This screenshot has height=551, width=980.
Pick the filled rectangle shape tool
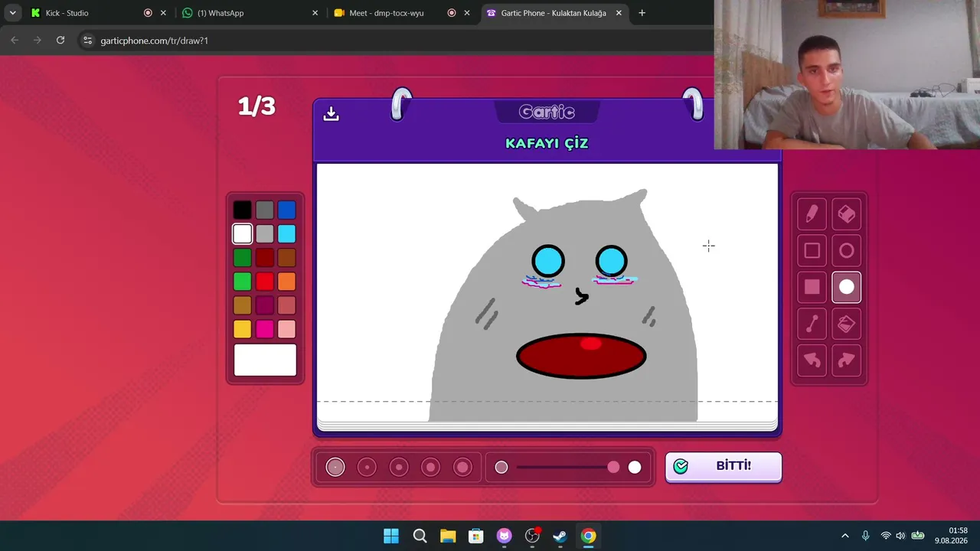coord(812,287)
